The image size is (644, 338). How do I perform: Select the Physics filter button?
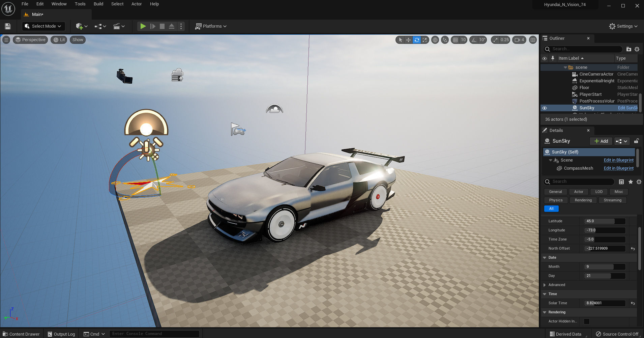556,200
